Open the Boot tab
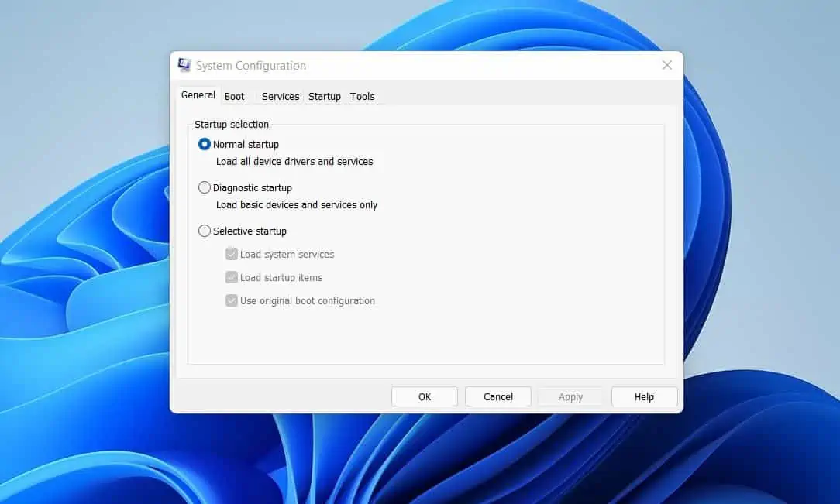This screenshot has height=504, width=840. (x=234, y=96)
